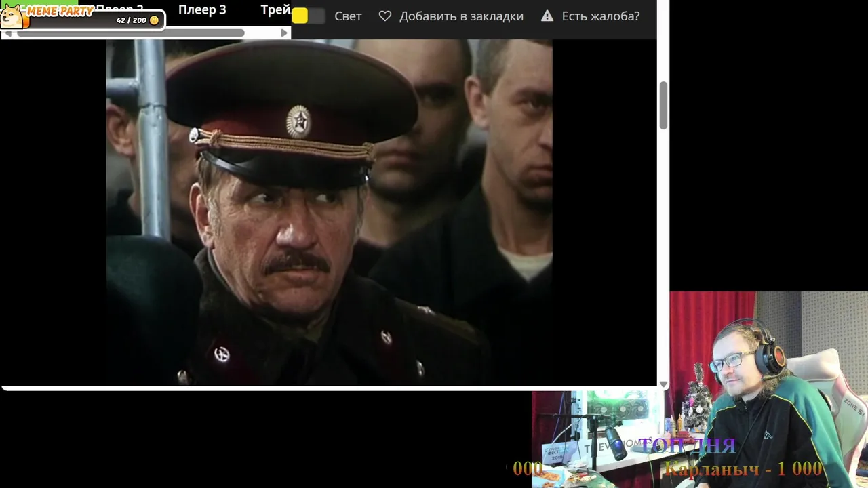Open the Трей tab
Viewport: 868px width, 488px height.
pos(275,9)
